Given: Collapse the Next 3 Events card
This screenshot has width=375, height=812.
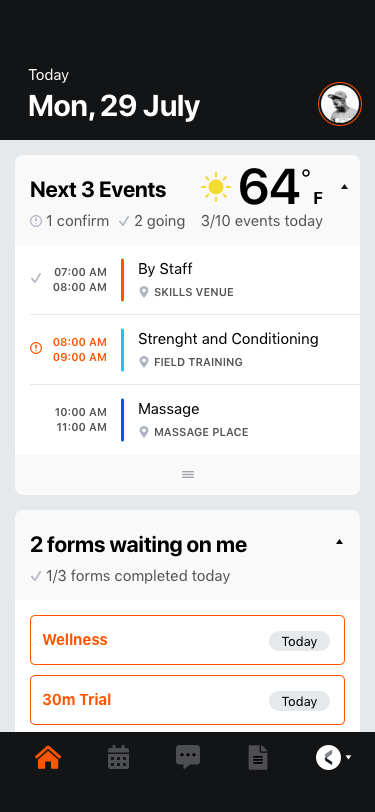Looking at the screenshot, I should coord(344,187).
